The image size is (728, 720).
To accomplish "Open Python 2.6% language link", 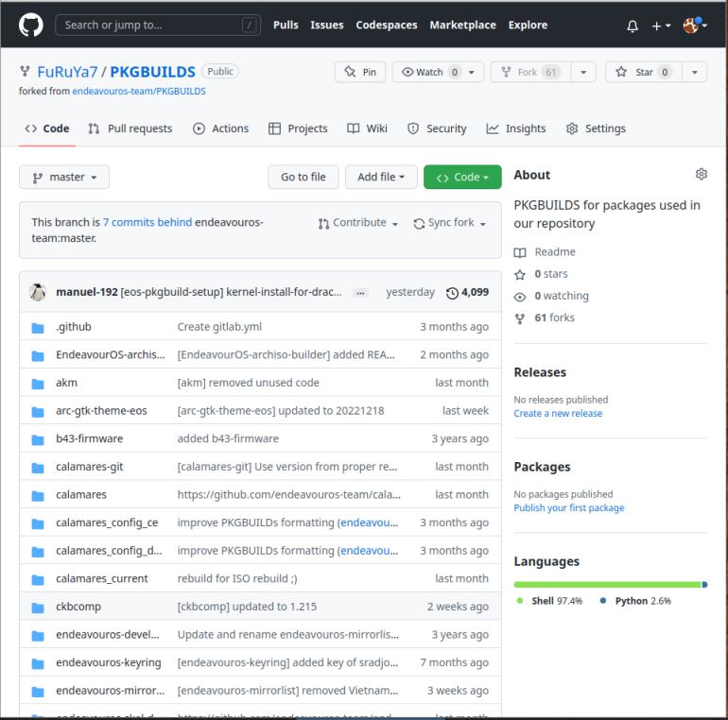I will point(635,601).
